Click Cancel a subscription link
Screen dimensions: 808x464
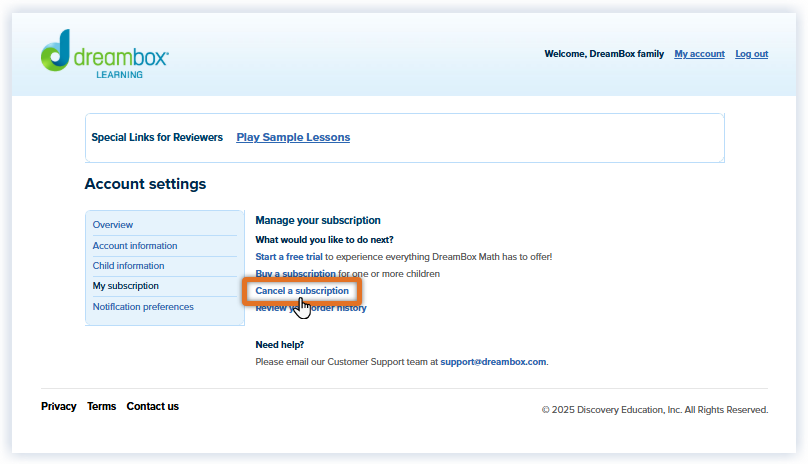pyautogui.click(x=302, y=291)
